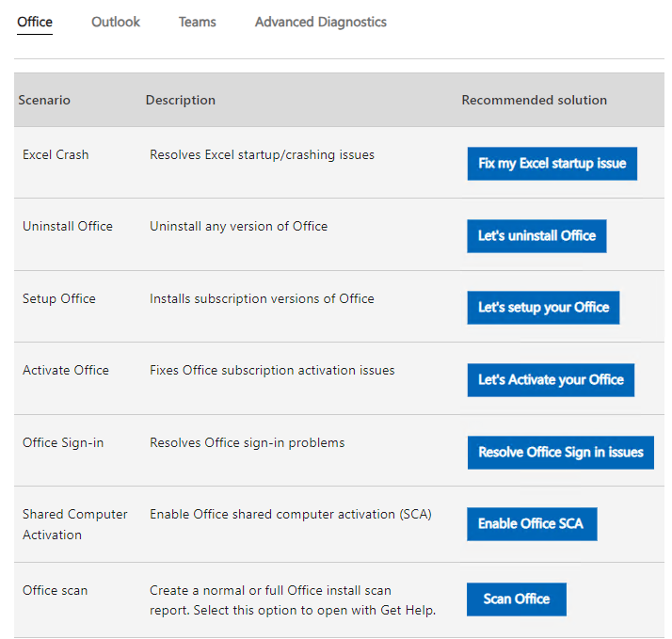
Task: Click 'Fixes Office subscription activation issues' text
Action: tap(272, 370)
